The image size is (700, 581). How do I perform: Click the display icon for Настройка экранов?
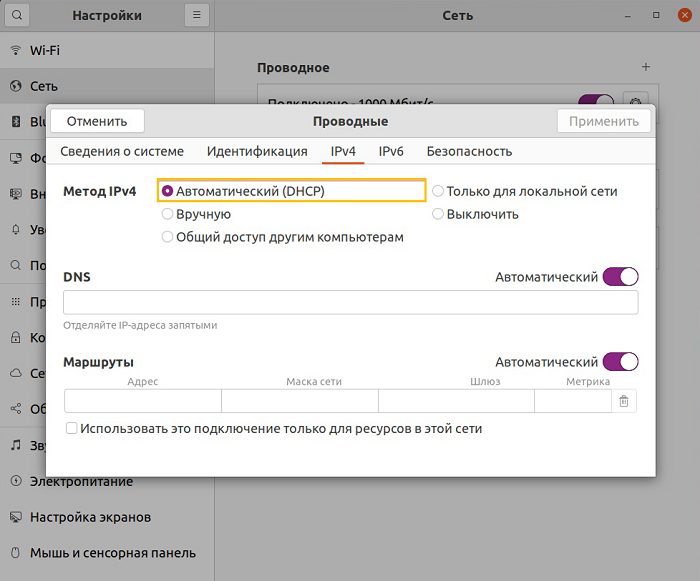[x=16, y=517]
